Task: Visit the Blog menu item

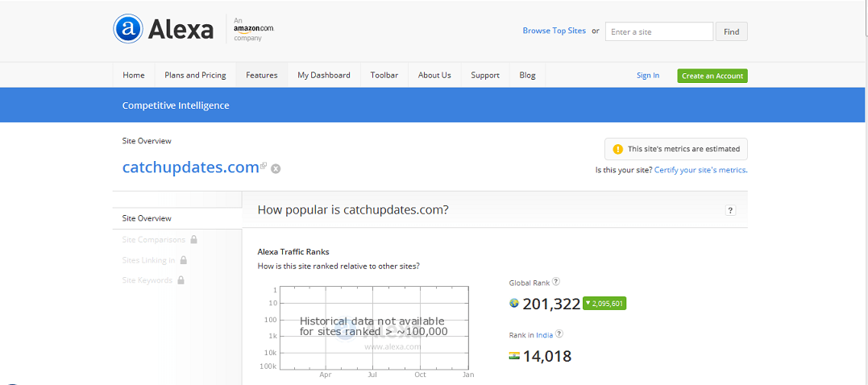Action: 528,75
